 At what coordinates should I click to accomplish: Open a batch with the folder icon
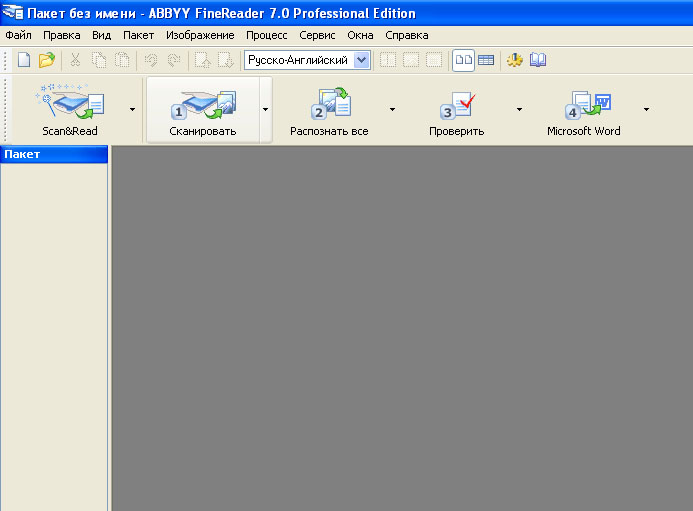pyautogui.click(x=46, y=60)
